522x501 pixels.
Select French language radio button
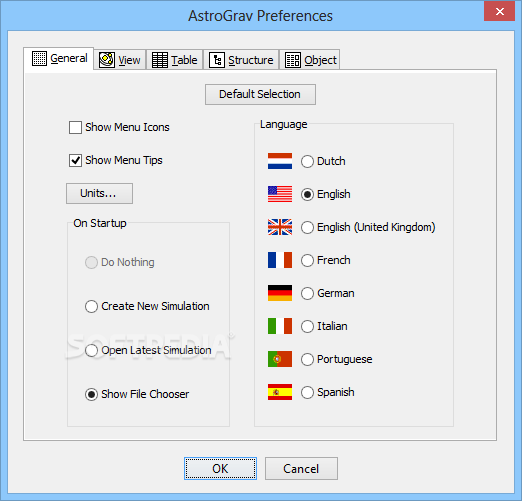pos(307,260)
